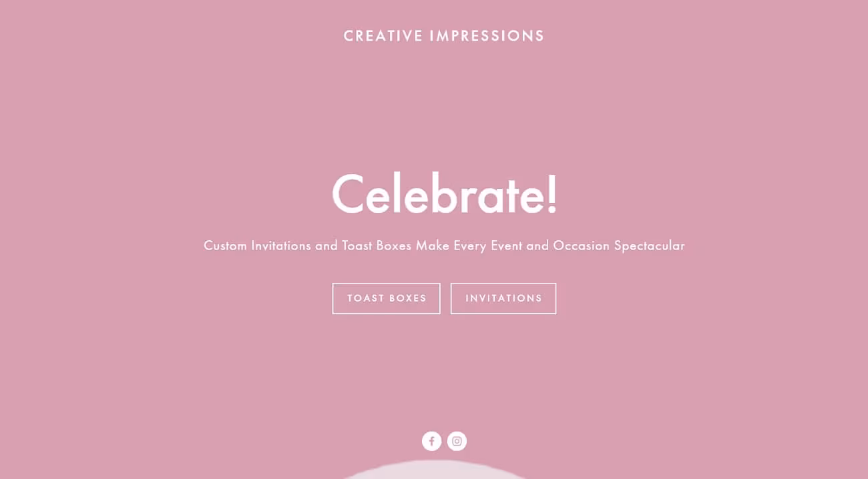Browse toast boxes using the TOAST BOXES button
This screenshot has height=479, width=868.
[386, 298]
